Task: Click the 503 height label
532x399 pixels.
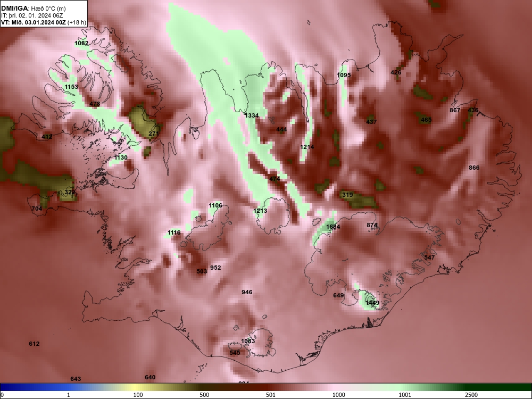Action: pyautogui.click(x=202, y=271)
